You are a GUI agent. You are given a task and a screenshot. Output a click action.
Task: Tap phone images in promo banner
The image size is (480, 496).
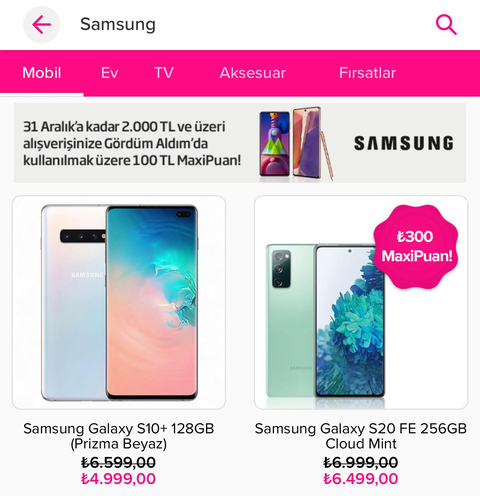(x=296, y=143)
